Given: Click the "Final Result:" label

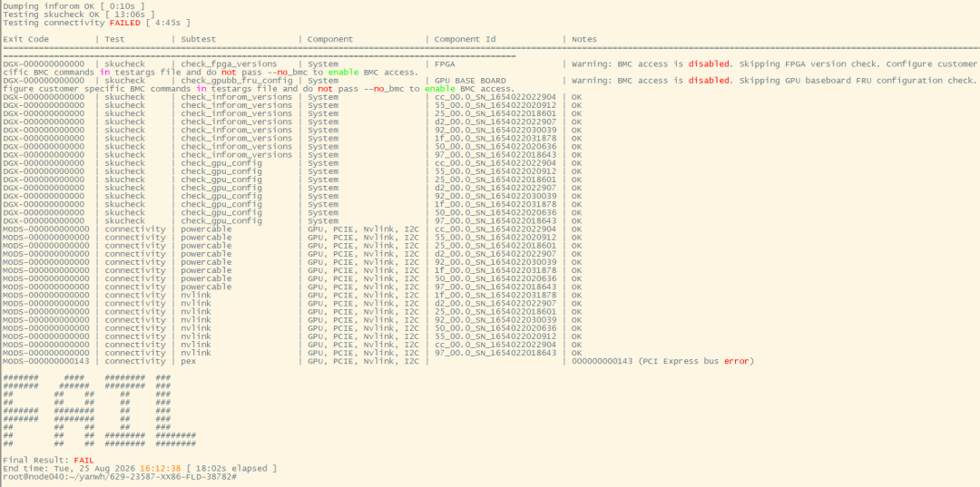Looking at the screenshot, I should tap(35, 460).
